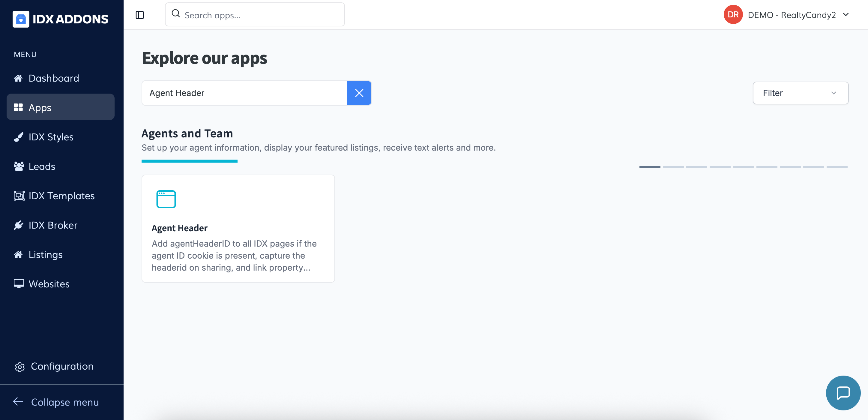The height and width of the screenshot is (420, 868).
Task: Navigate to Websites page
Action: [x=49, y=284]
